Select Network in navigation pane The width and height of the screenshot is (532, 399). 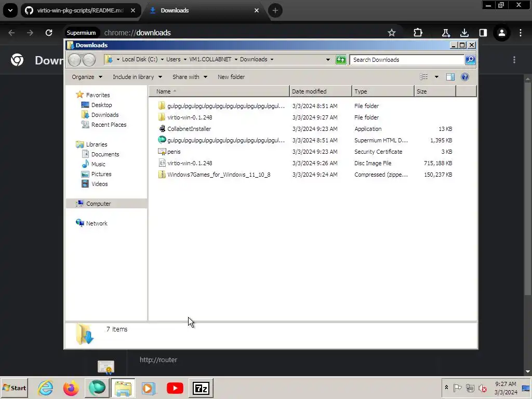[96, 223]
